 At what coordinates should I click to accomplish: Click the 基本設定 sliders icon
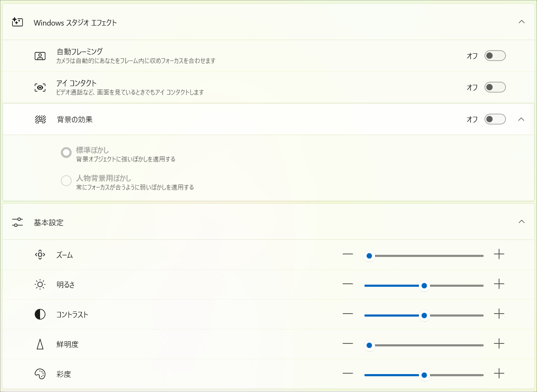tap(17, 222)
